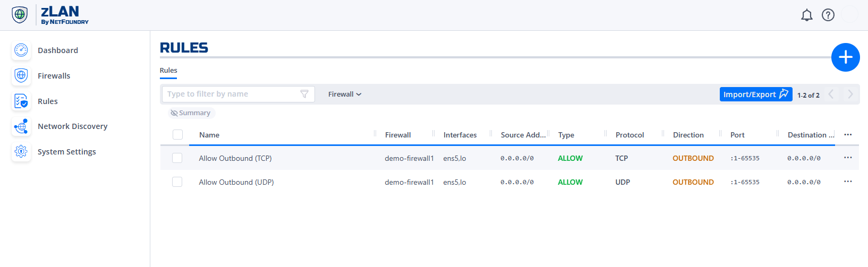Open Network Discovery page
The width and height of the screenshot is (868, 267).
[72, 126]
